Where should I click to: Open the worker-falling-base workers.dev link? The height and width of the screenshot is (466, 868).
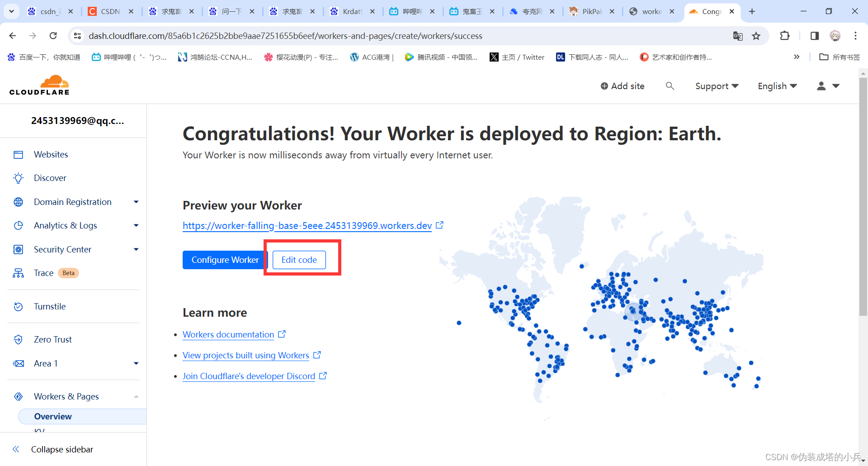point(307,225)
